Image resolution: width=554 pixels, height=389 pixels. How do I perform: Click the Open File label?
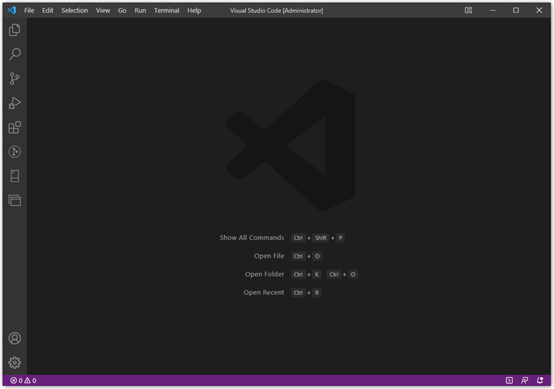pos(269,256)
